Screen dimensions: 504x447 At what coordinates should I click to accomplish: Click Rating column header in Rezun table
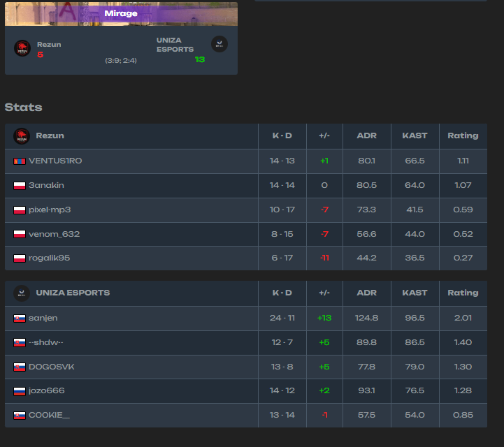(463, 135)
